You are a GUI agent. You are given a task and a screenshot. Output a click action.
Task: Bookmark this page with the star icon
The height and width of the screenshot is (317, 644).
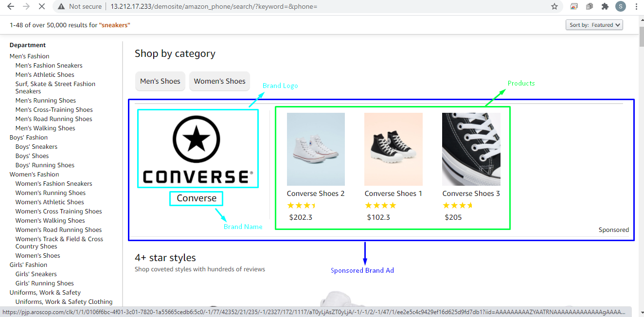(x=554, y=7)
